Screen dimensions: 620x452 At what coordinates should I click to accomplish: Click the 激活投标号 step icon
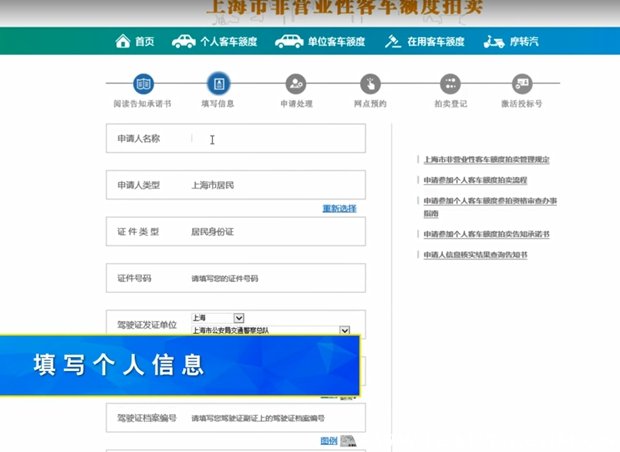[x=522, y=84]
